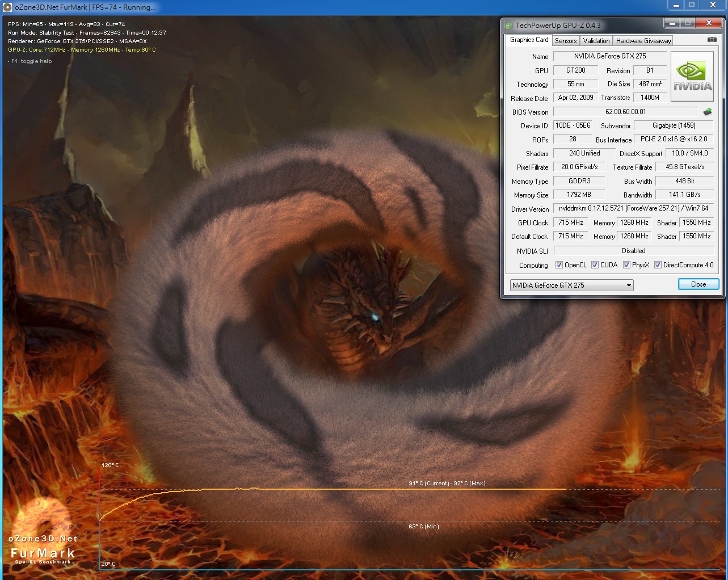This screenshot has width=728, height=580.
Task: Switch to the Graphics Card tab
Action: [529, 40]
